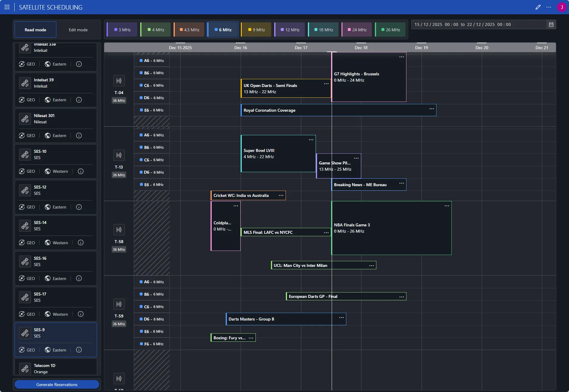Open options for Cricket WC booking

[x=281, y=195]
